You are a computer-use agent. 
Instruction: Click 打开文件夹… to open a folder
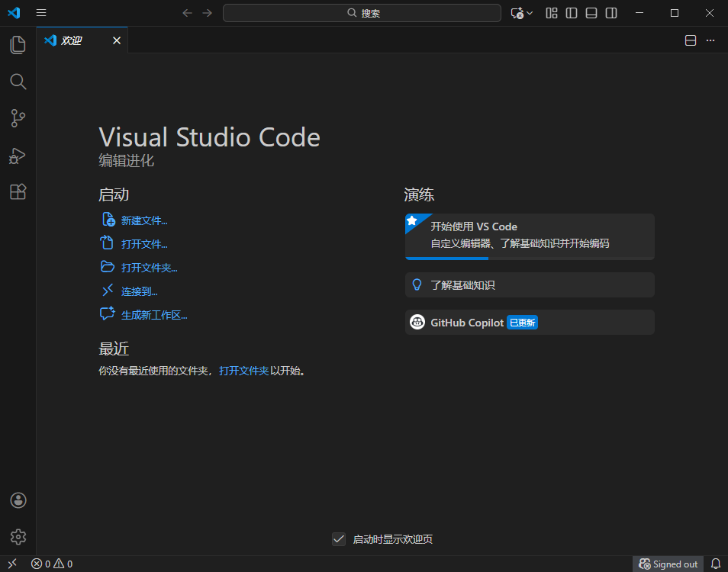point(148,267)
